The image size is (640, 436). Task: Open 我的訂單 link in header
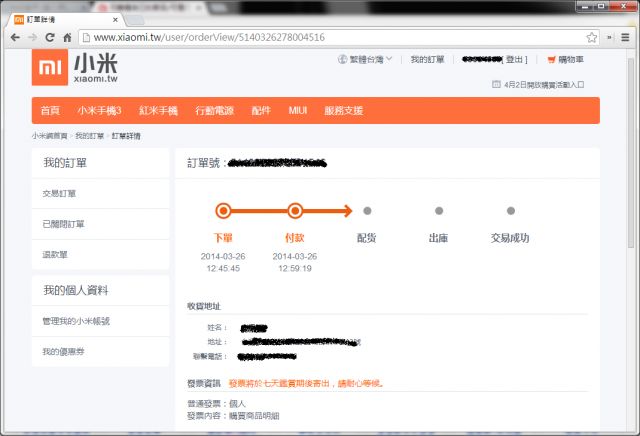click(x=427, y=60)
